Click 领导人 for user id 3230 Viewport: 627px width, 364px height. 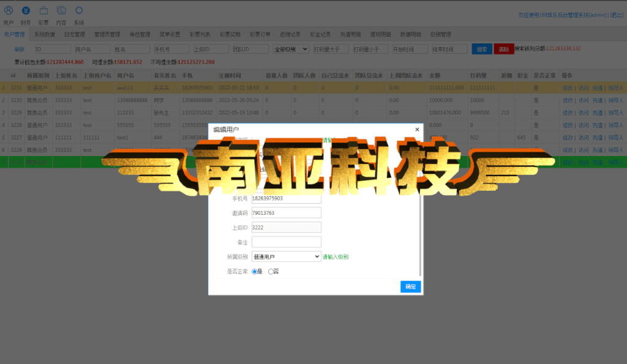click(x=615, y=100)
